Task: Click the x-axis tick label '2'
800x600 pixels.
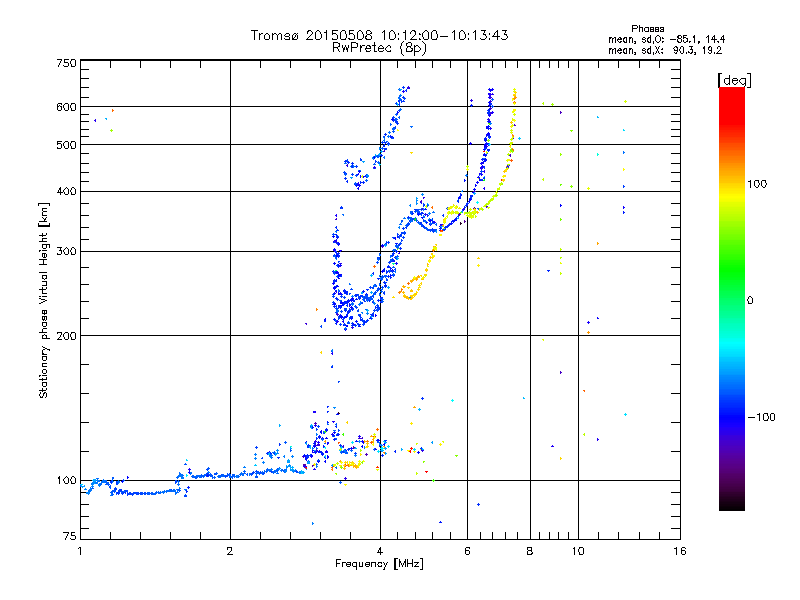Action: pos(230,551)
